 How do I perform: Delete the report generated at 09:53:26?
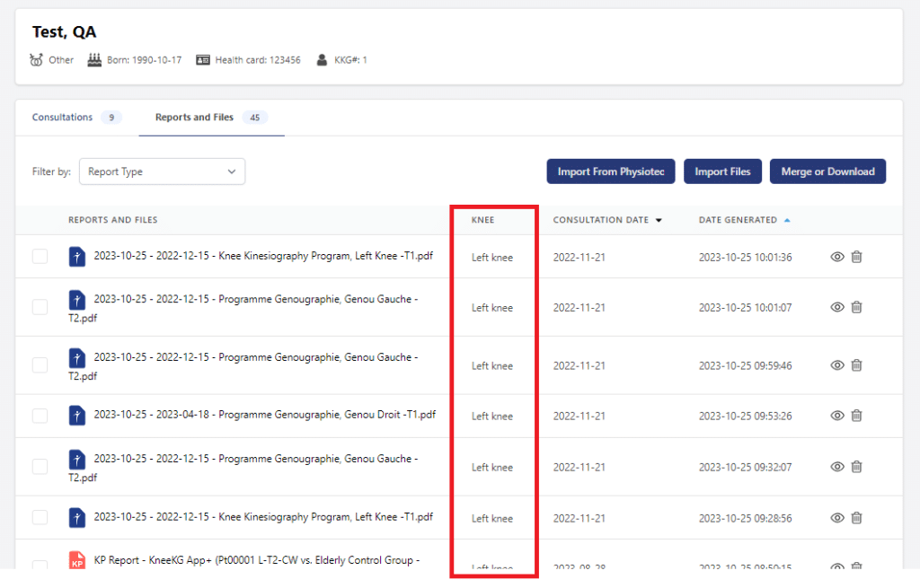point(856,416)
